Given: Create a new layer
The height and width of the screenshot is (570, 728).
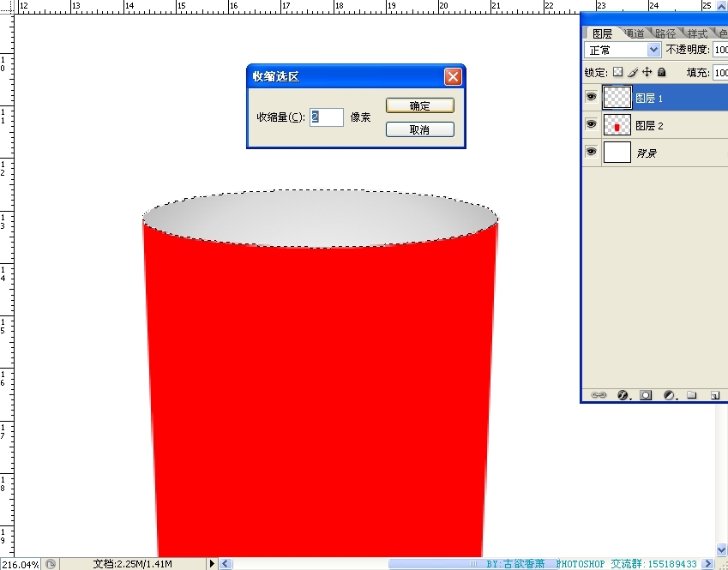Looking at the screenshot, I should [x=713, y=395].
